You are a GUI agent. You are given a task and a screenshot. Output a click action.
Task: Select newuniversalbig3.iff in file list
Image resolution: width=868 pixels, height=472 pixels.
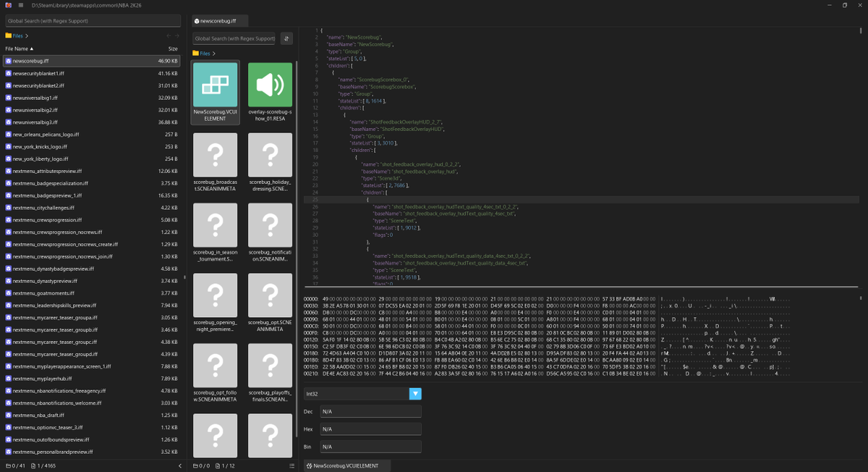pyautogui.click(x=93, y=122)
